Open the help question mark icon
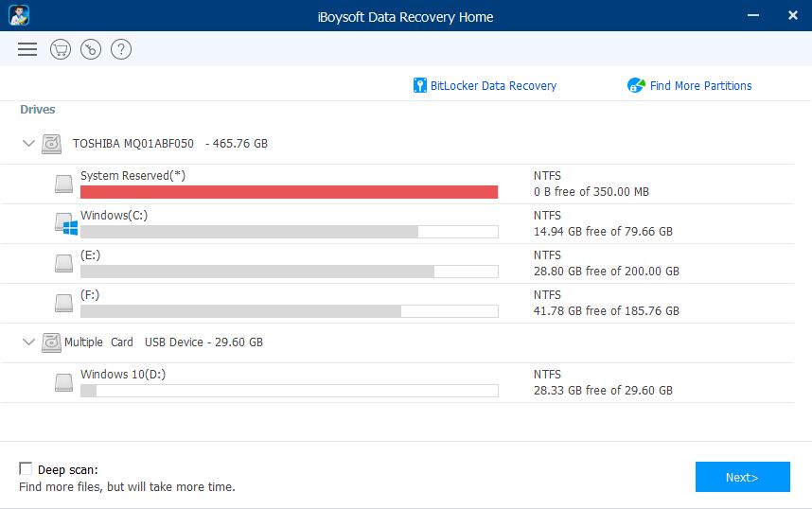Image resolution: width=812 pixels, height=509 pixels. [120, 50]
